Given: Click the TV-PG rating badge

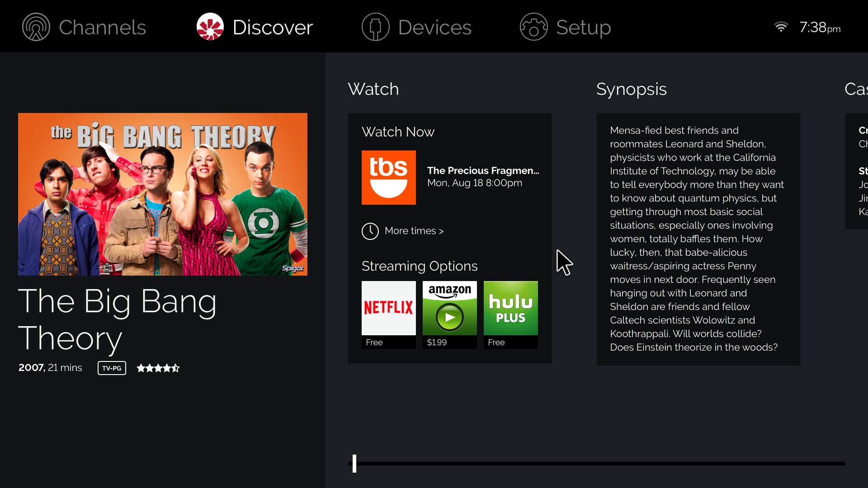Looking at the screenshot, I should [x=112, y=368].
